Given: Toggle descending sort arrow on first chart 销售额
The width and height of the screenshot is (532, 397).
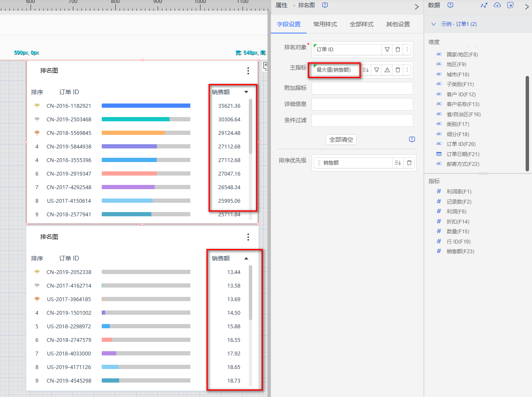Looking at the screenshot, I should click(x=246, y=92).
